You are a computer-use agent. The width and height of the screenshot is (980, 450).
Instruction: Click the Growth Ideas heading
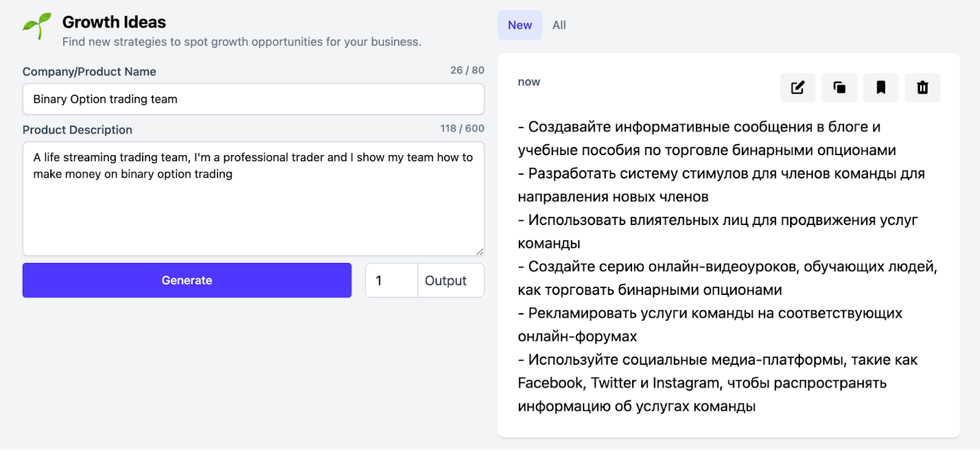coord(114,22)
